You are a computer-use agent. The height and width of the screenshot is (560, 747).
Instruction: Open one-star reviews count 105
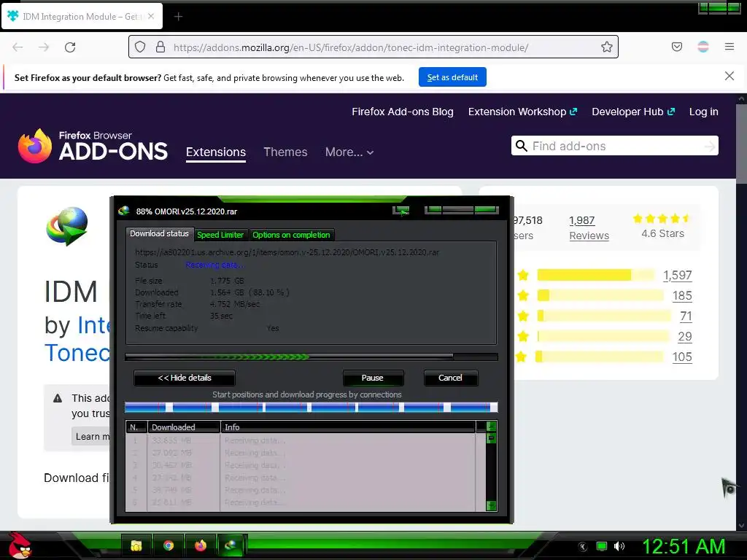(682, 357)
